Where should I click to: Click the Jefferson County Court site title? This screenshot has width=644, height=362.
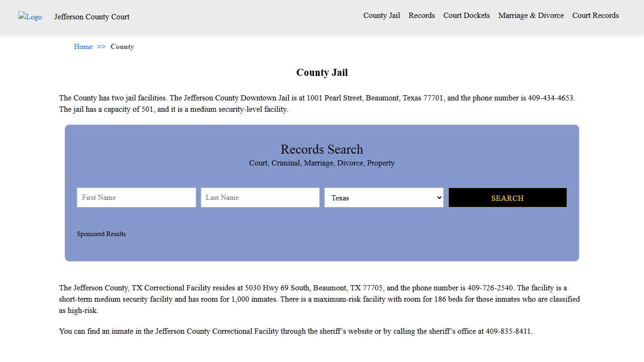click(x=91, y=17)
